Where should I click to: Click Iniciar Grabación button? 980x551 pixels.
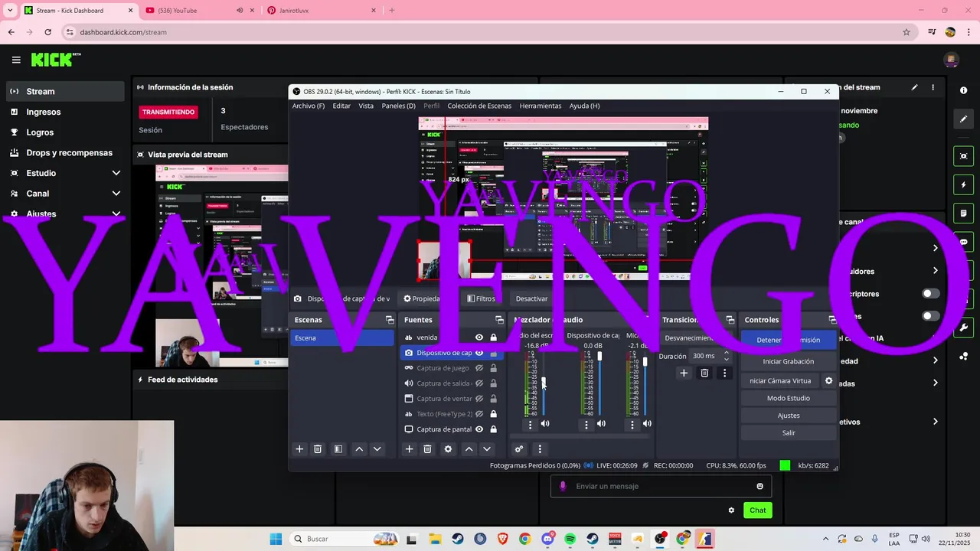pos(789,361)
